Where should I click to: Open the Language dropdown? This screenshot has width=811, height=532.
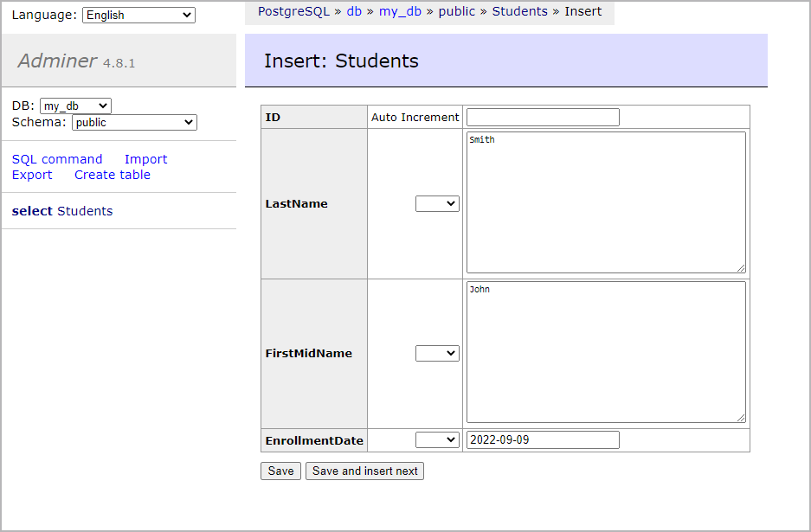pos(138,15)
